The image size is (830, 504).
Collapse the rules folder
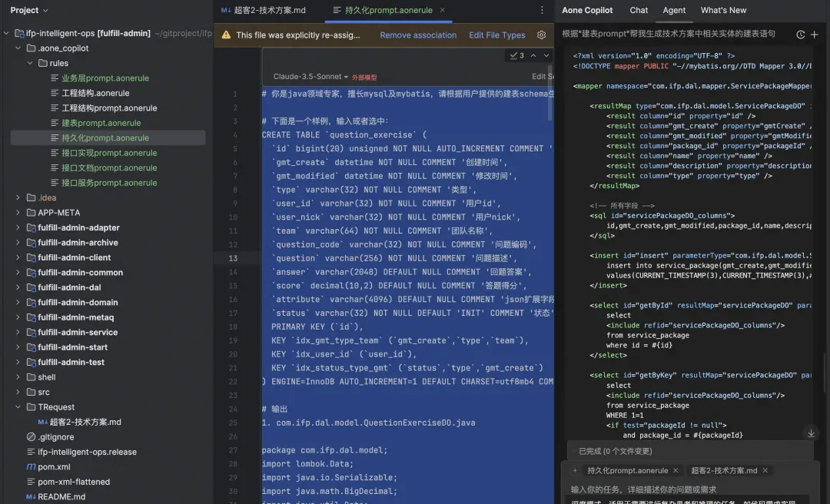[30, 63]
